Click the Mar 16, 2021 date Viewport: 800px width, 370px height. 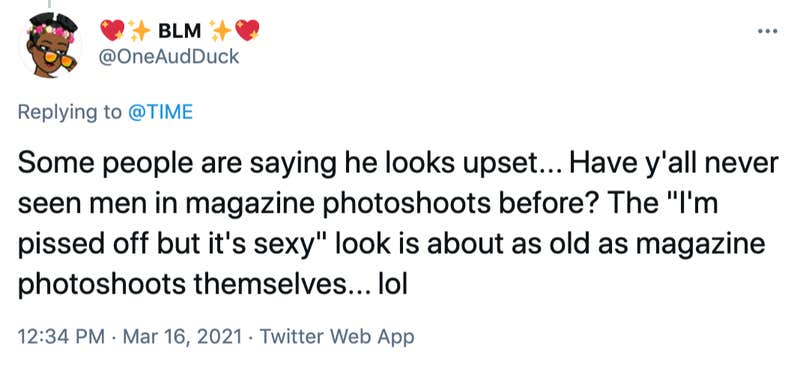[x=183, y=337]
